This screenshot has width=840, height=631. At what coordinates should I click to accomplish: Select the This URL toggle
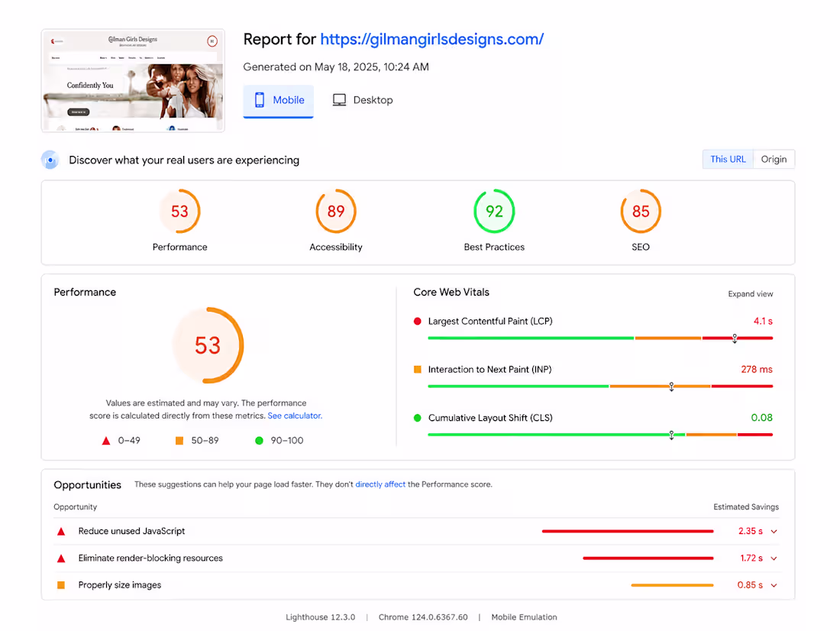click(x=728, y=159)
